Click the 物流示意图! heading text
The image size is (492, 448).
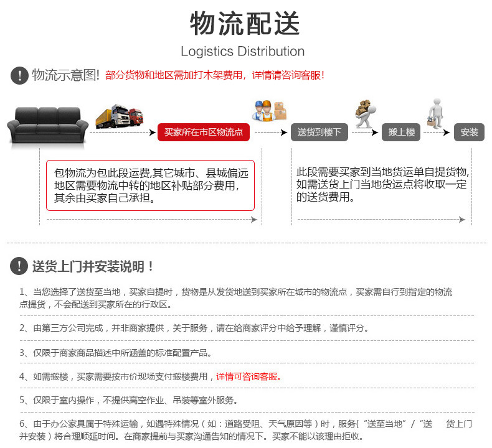65,75
